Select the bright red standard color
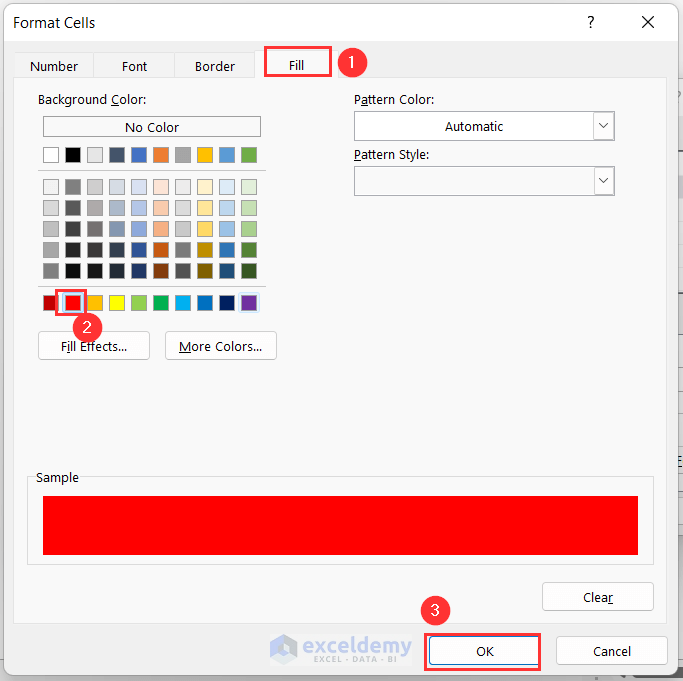 73,302
